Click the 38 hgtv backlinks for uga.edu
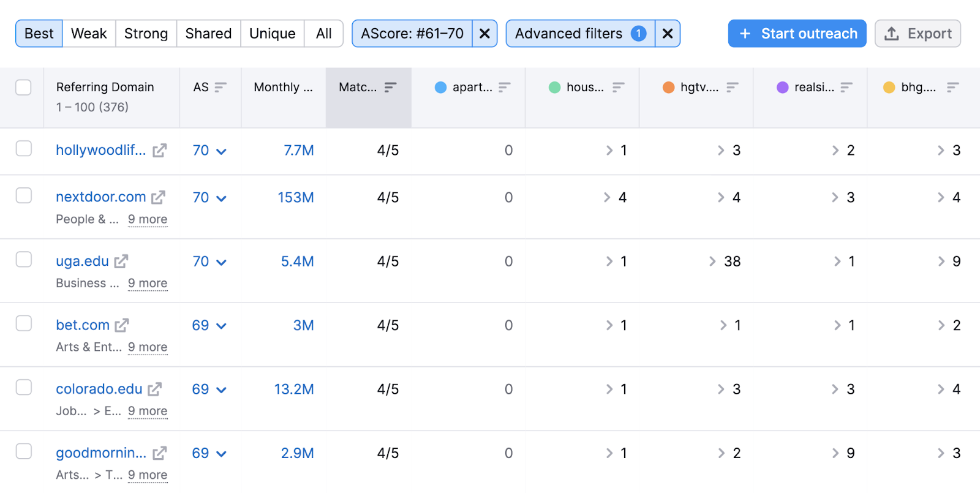 point(733,262)
